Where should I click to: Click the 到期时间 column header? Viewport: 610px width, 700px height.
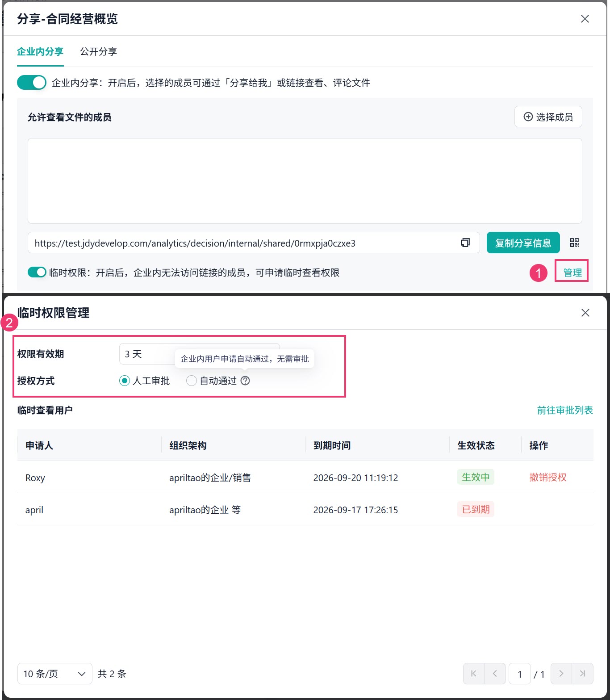click(x=332, y=445)
